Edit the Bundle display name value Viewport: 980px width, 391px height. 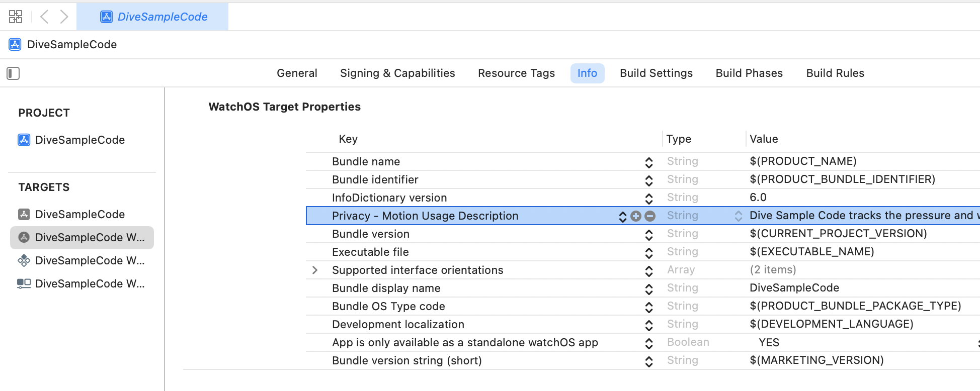coord(794,288)
